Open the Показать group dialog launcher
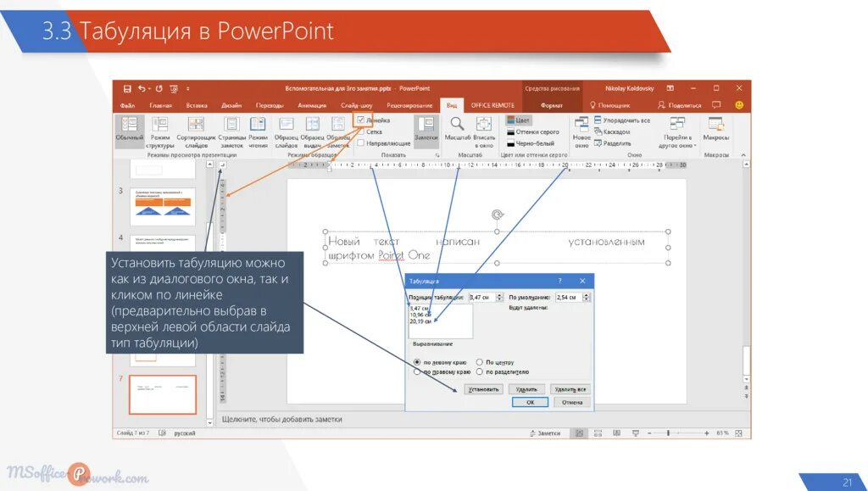Image resolution: width=868 pixels, height=491 pixels. (x=437, y=155)
